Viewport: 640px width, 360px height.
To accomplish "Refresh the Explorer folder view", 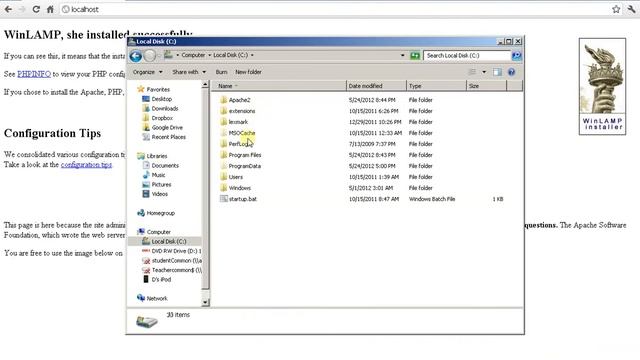I will pyautogui.click(x=415, y=56).
